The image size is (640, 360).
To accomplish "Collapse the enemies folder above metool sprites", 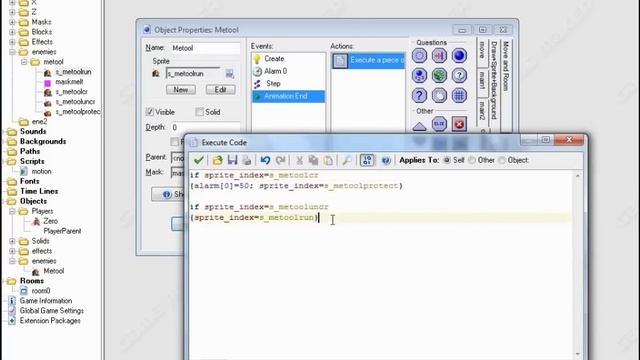I will click(12, 52).
